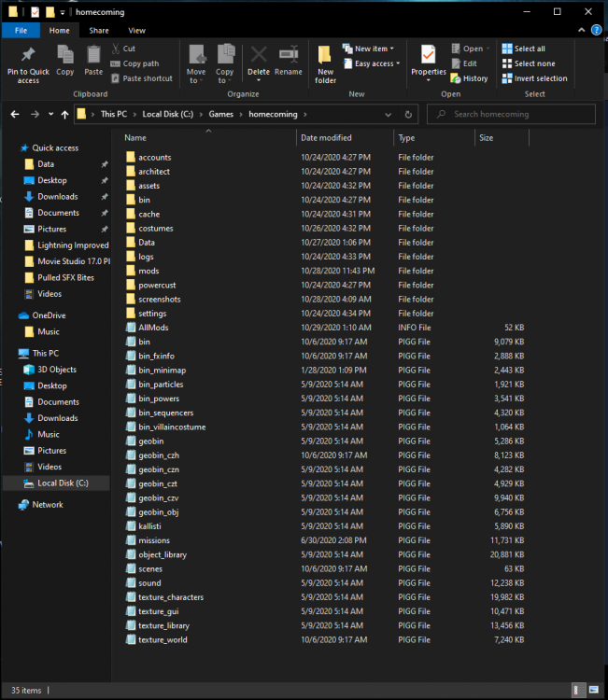Switch to the Home ribbon tab
The height and width of the screenshot is (700, 608).
[60, 31]
